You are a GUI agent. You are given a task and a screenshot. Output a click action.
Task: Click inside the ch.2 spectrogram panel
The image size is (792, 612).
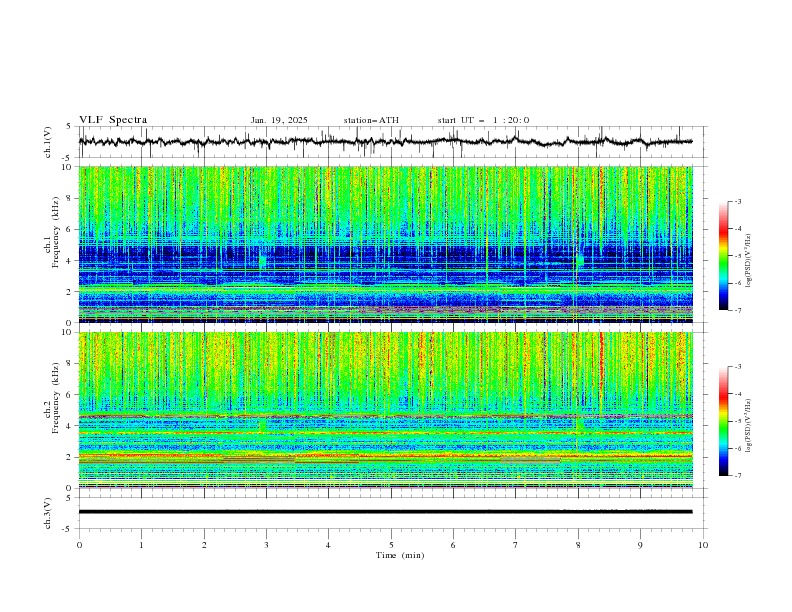coord(385,410)
